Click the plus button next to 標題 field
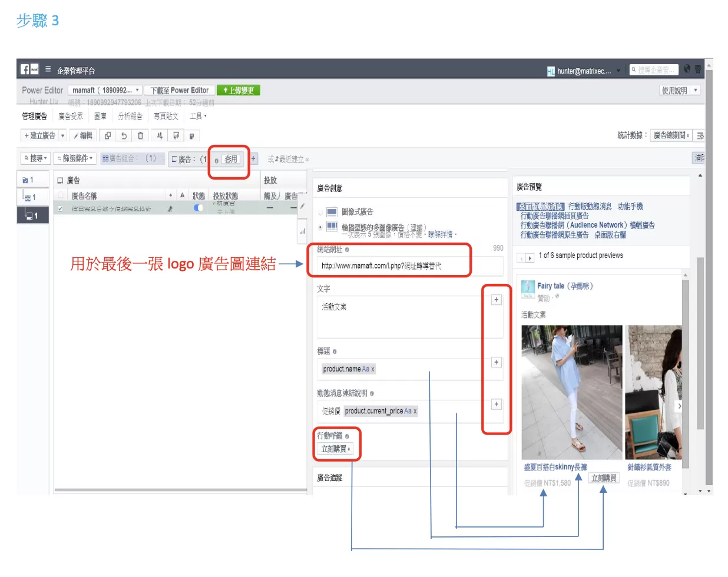This screenshot has width=728, height=577. [x=496, y=362]
